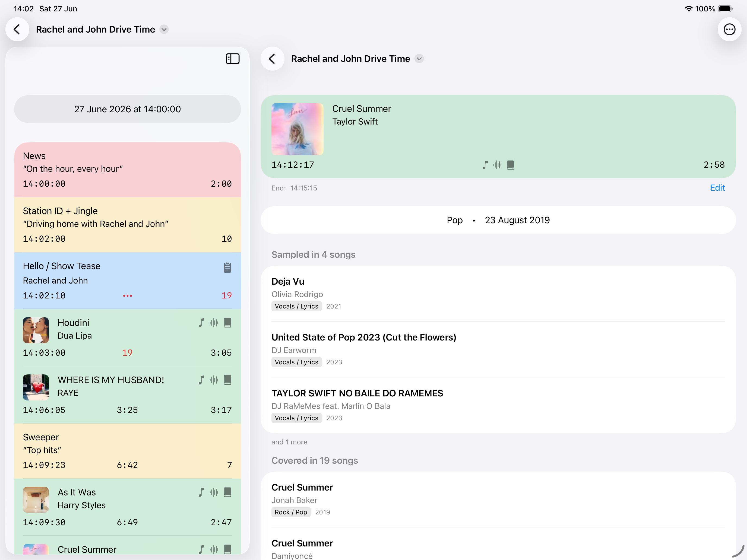Tap book icon on As It Was
Screen dimensions: 747x560
point(228,492)
